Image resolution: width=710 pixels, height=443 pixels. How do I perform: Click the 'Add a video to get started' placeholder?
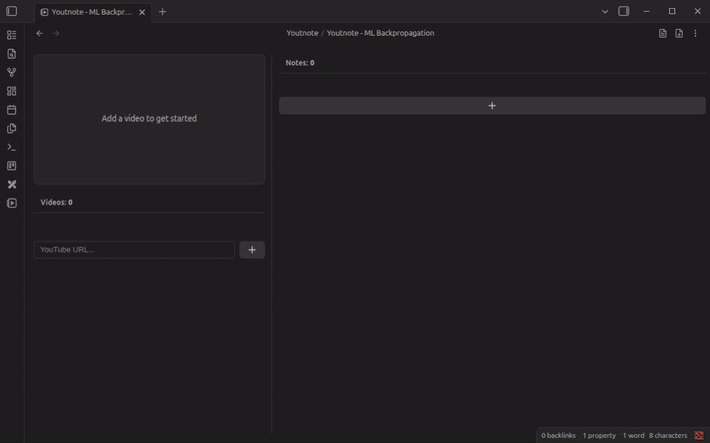click(149, 119)
